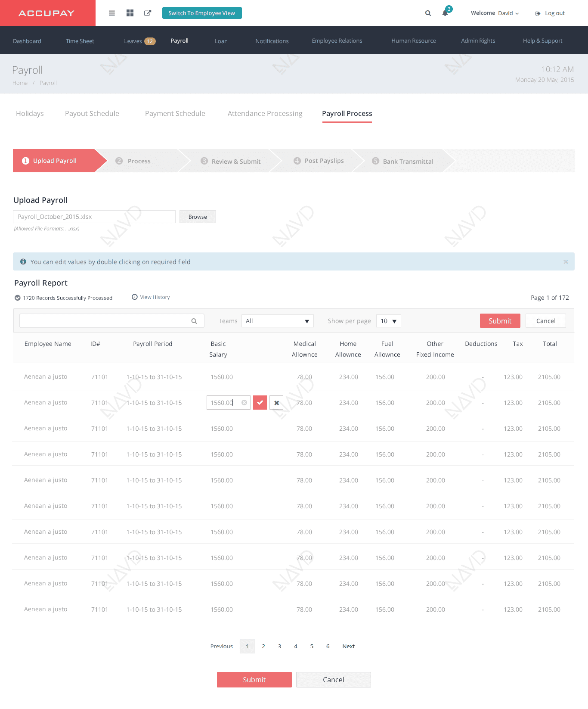
Task: Click the payroll file name field
Action: (x=94, y=217)
